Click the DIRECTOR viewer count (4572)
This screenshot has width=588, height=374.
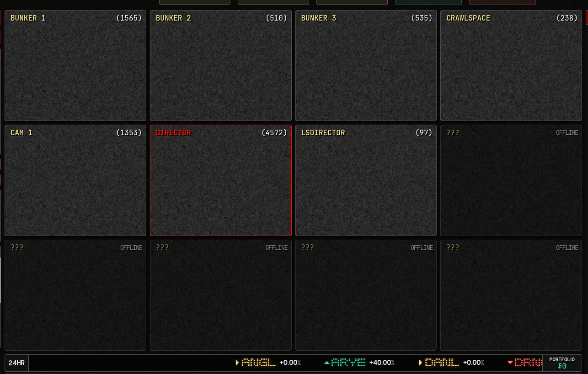pyautogui.click(x=274, y=133)
